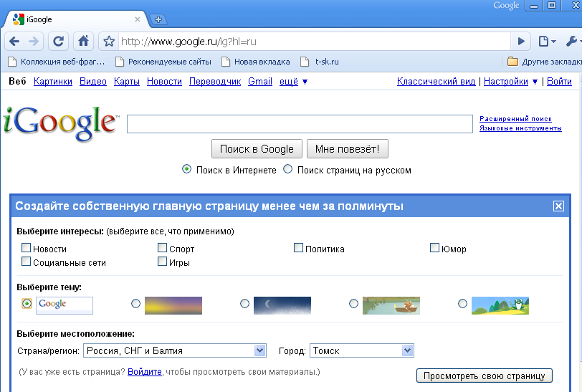This screenshot has width=582, height=392.
Task: Click the Google search input box
Action: tap(300, 124)
